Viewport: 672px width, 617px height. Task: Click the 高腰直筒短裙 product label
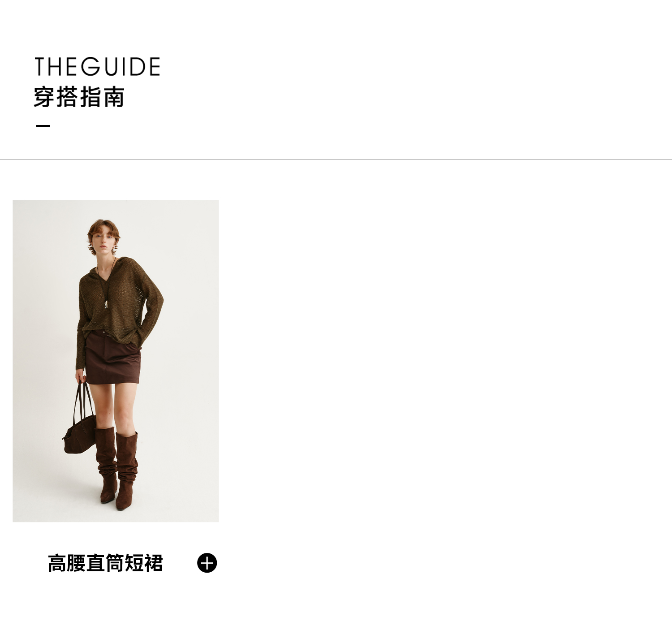[105, 563]
